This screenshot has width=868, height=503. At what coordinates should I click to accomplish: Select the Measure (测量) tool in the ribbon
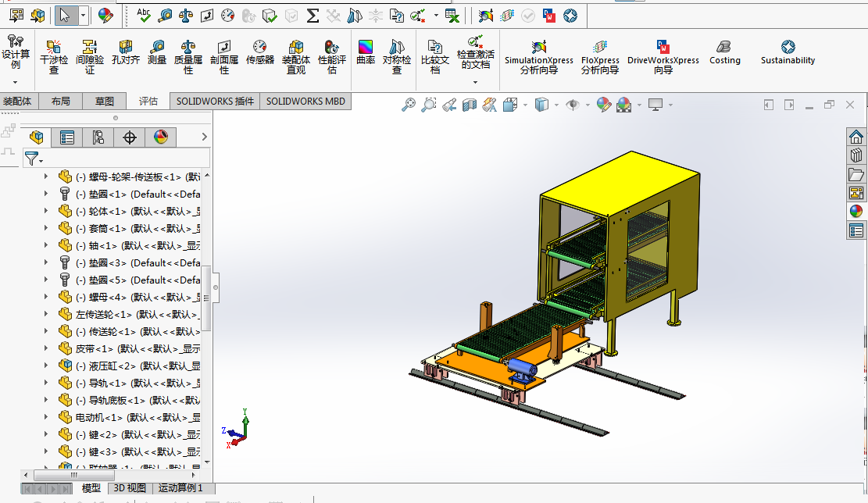[x=157, y=52]
